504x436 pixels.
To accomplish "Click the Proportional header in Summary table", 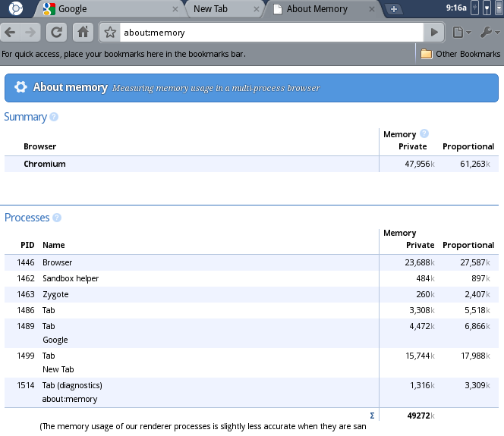I will [468, 147].
